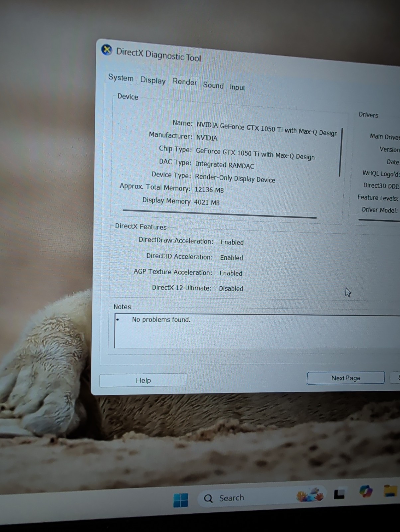
Task: Go to the Input tab
Action: (237, 87)
